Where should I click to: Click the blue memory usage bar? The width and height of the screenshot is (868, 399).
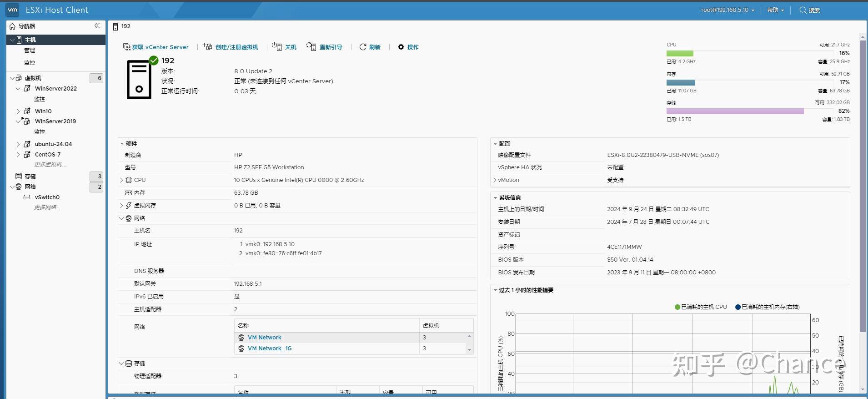pos(681,82)
